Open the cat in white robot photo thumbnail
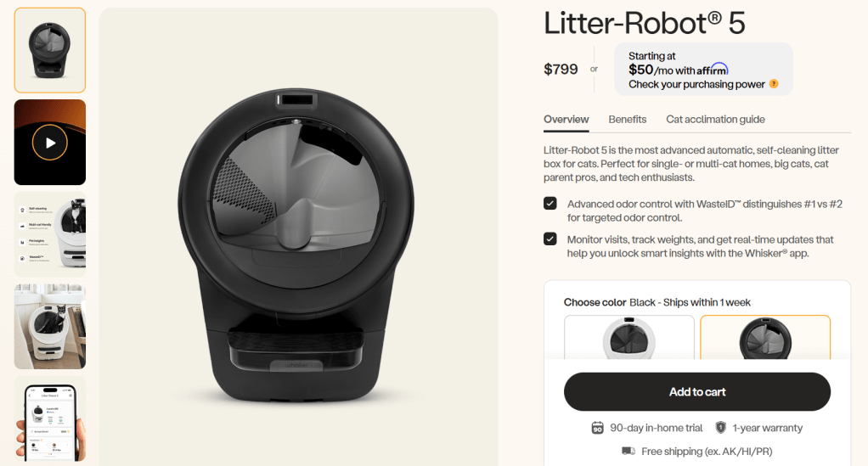Image resolution: width=868 pixels, height=466 pixels. tap(50, 327)
